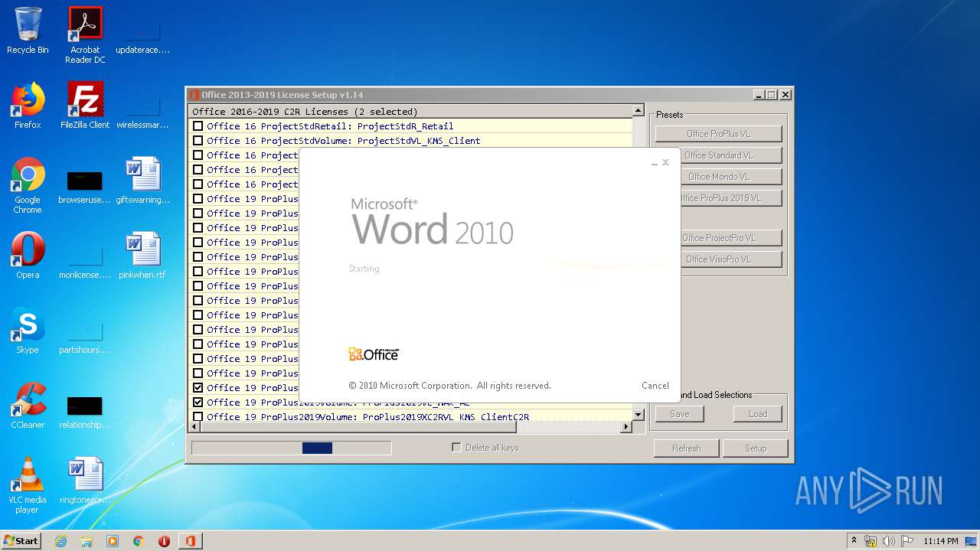Show hidden system tray icons
The width and height of the screenshot is (980, 551).
coord(854,541)
